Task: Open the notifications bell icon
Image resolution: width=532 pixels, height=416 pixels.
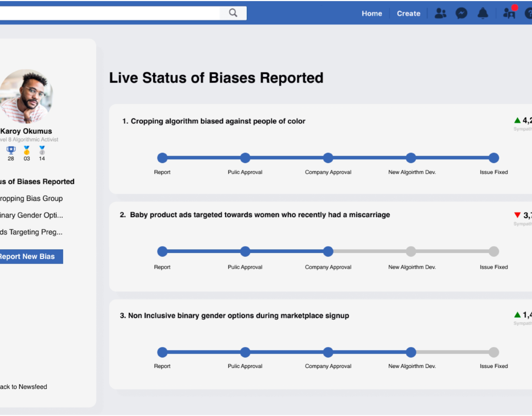Action: pos(483,13)
